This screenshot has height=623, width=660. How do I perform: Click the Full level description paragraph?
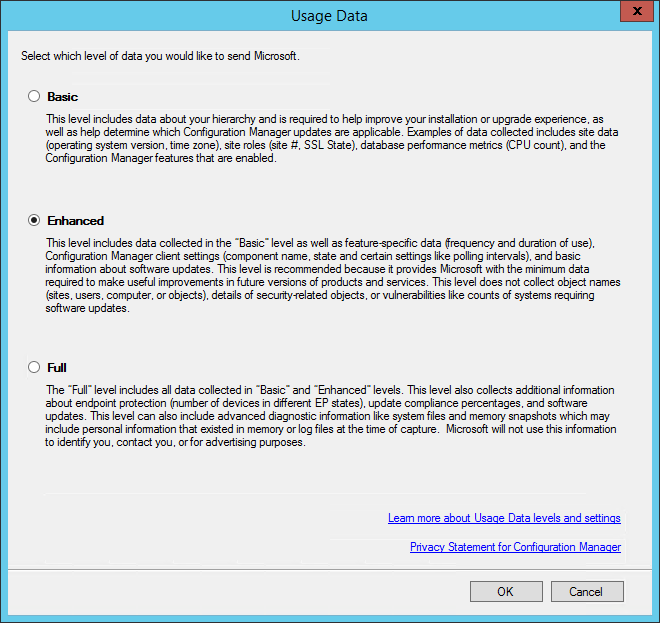[x=331, y=416]
